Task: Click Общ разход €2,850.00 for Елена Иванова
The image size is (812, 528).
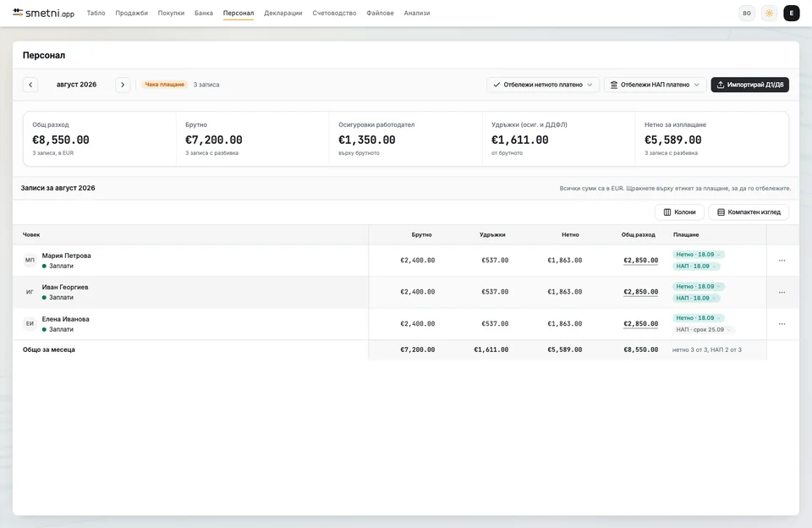Action: tap(640, 324)
